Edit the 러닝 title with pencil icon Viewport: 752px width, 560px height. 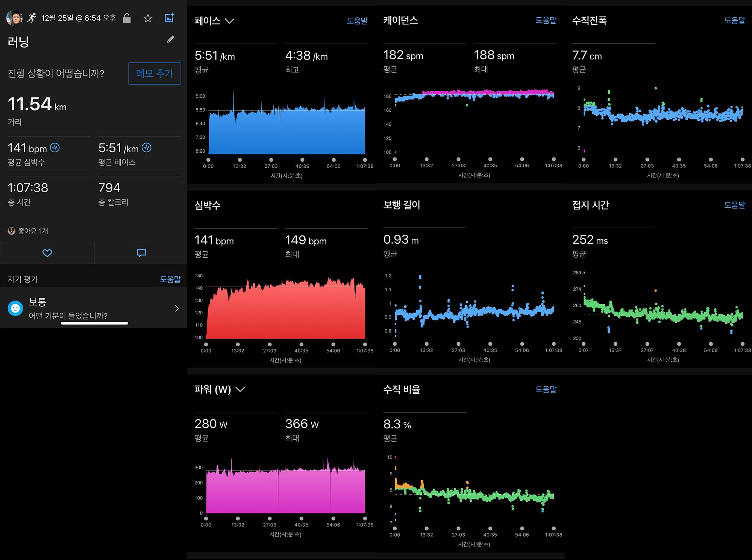171,39
